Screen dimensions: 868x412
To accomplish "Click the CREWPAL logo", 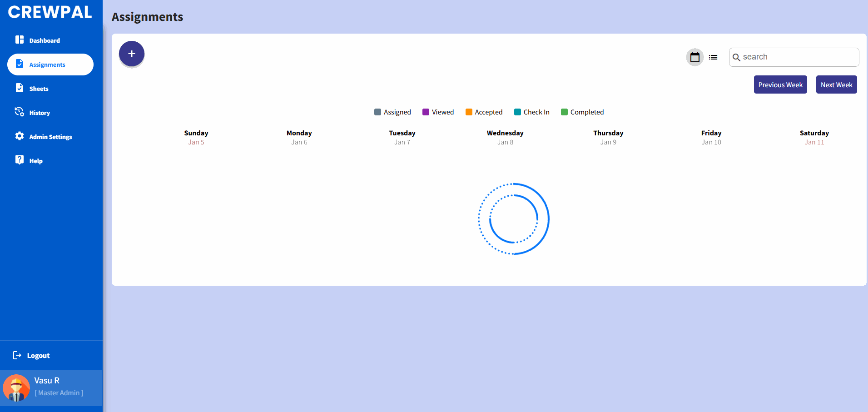I will tap(50, 12).
